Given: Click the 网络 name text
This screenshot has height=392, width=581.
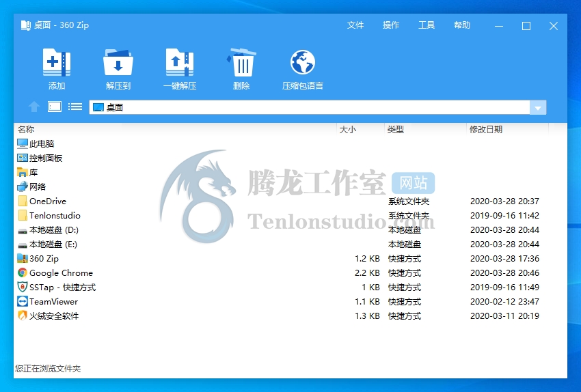Looking at the screenshot, I should [38, 186].
